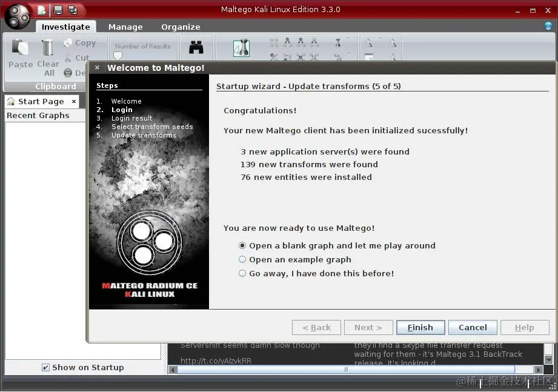The width and height of the screenshot is (558, 392).
Task: Close the Start Page tab
Action: click(x=74, y=101)
